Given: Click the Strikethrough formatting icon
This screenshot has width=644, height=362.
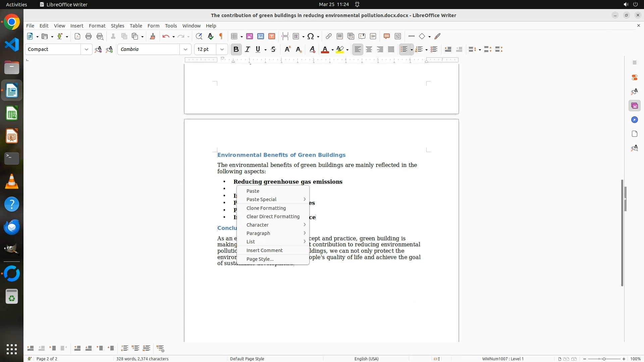Looking at the screenshot, I should [273, 50].
